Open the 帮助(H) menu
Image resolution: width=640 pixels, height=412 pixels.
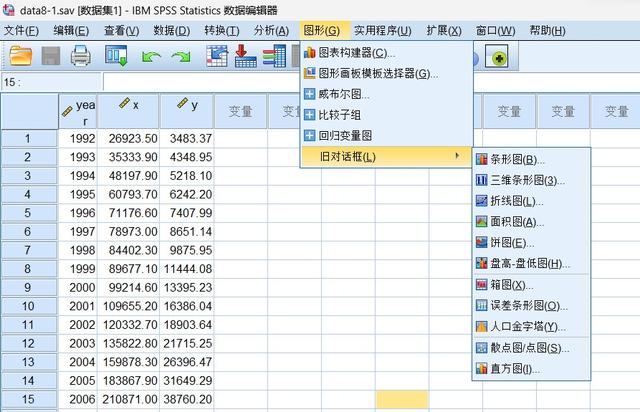click(547, 31)
